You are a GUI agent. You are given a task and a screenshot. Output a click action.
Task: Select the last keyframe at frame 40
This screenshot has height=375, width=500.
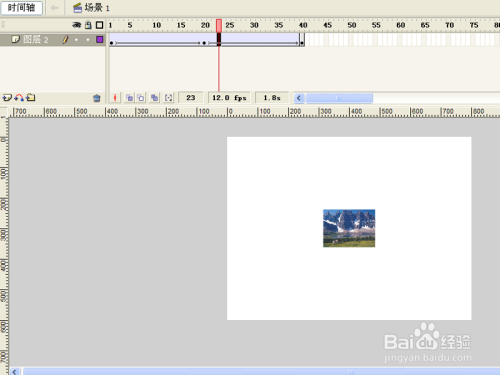[302, 43]
